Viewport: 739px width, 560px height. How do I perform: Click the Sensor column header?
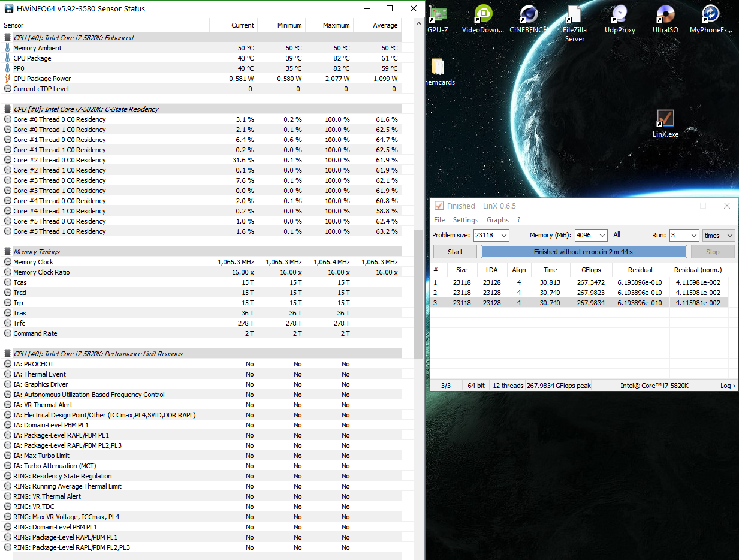point(105,25)
